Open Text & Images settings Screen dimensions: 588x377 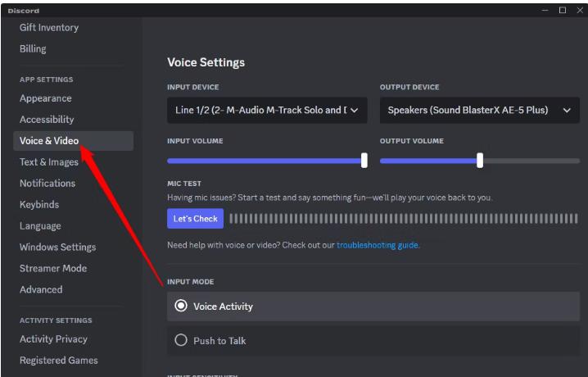pyautogui.click(x=49, y=162)
